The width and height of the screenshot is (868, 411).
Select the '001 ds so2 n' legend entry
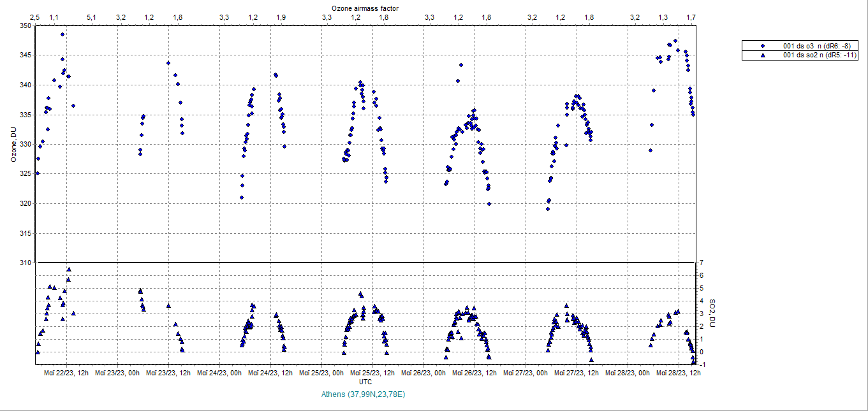pyautogui.click(x=818, y=55)
